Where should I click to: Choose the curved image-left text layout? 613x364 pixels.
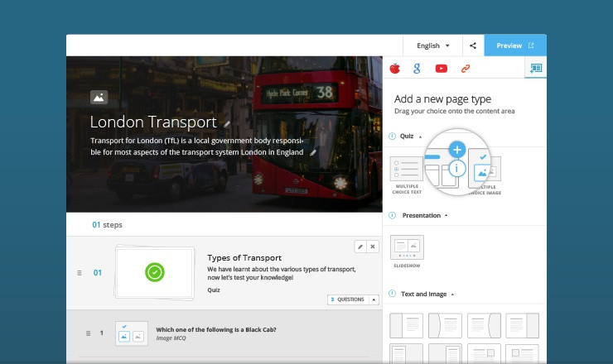click(445, 325)
